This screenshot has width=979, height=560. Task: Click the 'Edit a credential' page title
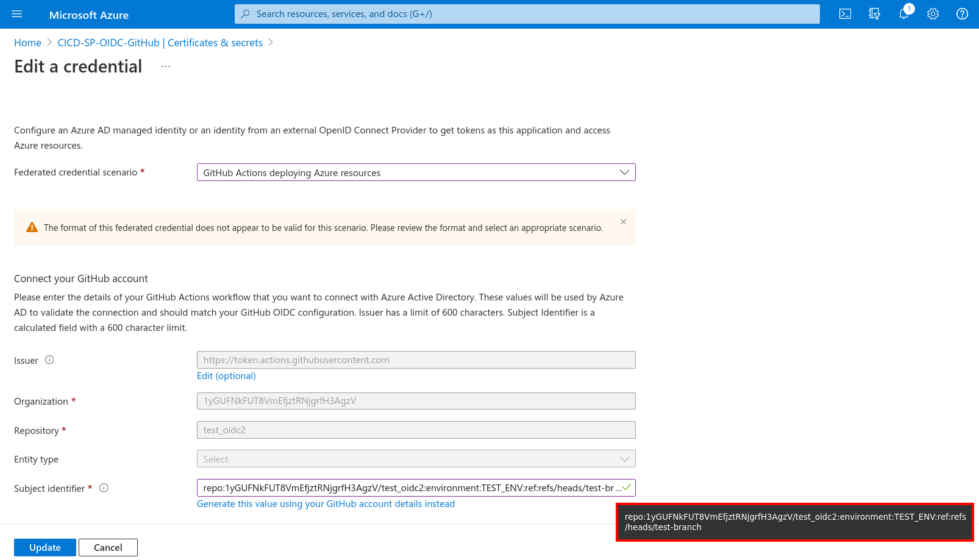pyautogui.click(x=78, y=66)
